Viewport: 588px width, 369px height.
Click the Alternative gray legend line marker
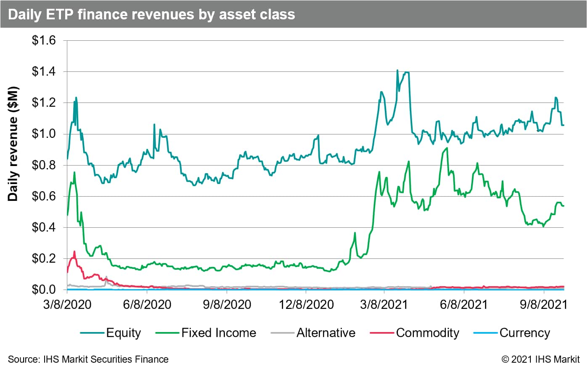(283, 333)
